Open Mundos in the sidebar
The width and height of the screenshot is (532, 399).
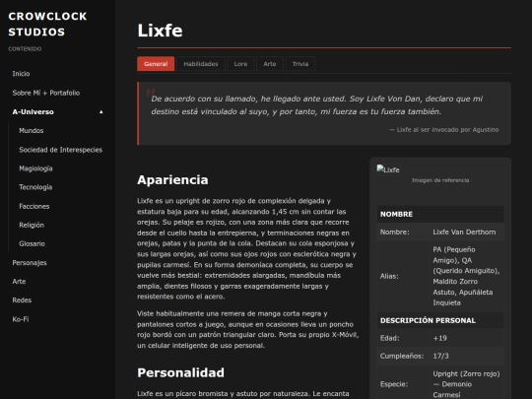pos(32,131)
